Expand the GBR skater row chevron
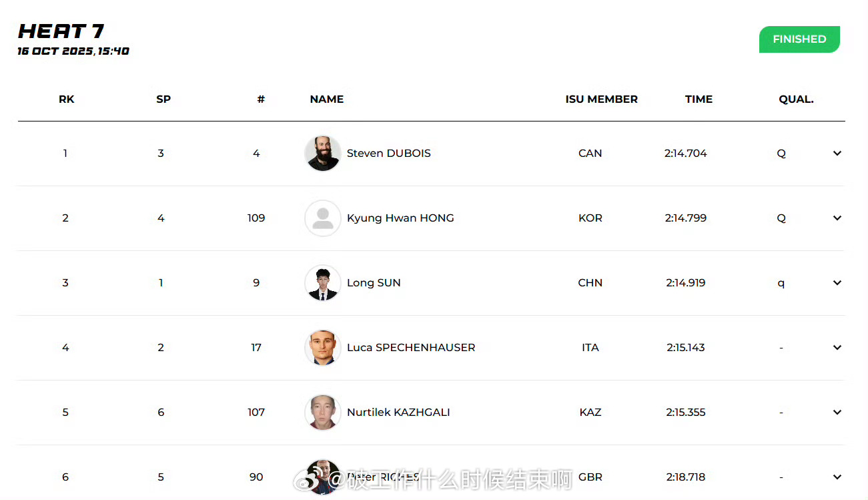868x500 pixels. pyautogui.click(x=837, y=477)
